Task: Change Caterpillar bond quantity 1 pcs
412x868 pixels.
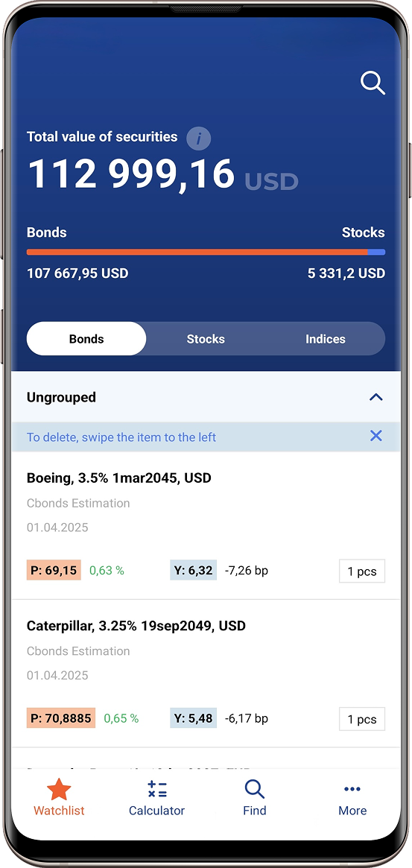Action: point(362,719)
